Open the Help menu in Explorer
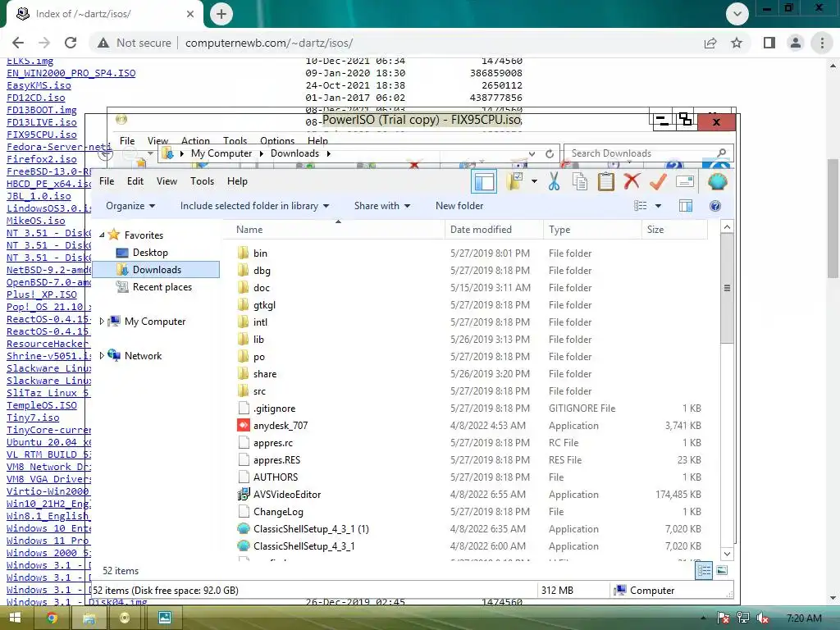The height and width of the screenshot is (630, 840). click(237, 181)
